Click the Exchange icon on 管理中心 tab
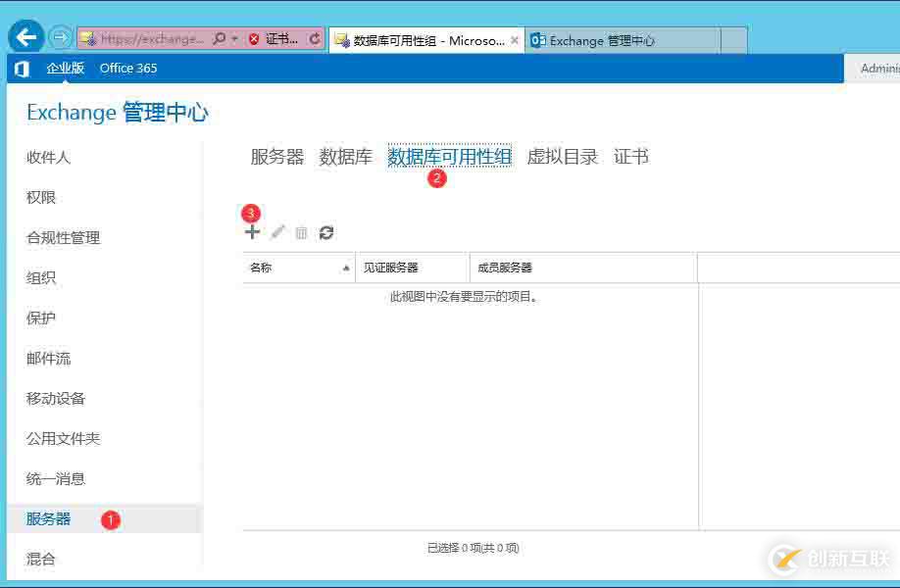 pyautogui.click(x=537, y=40)
